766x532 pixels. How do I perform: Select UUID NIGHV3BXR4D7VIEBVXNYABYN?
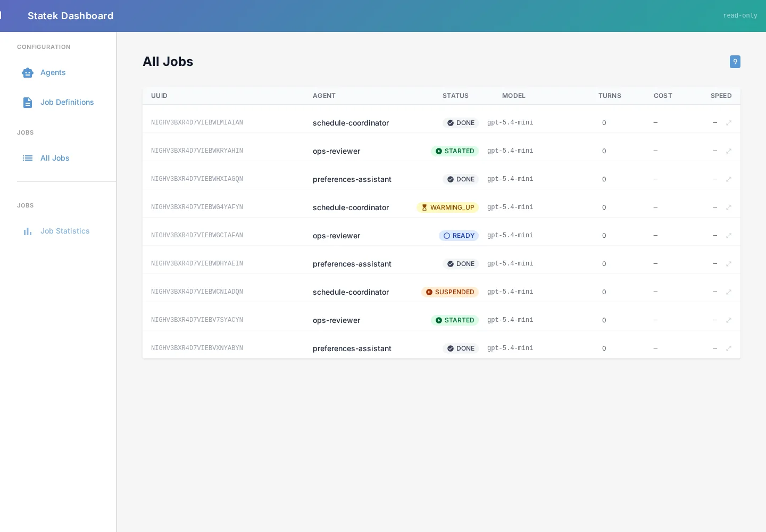[x=197, y=348]
